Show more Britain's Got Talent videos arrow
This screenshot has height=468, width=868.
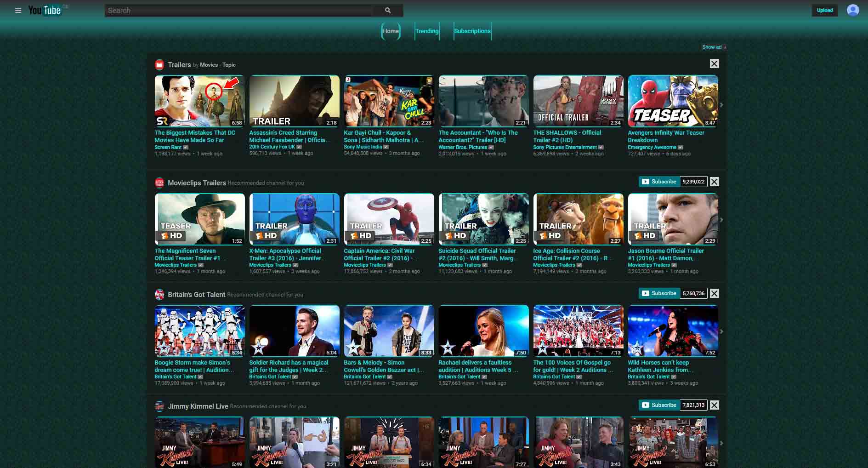pos(721,331)
